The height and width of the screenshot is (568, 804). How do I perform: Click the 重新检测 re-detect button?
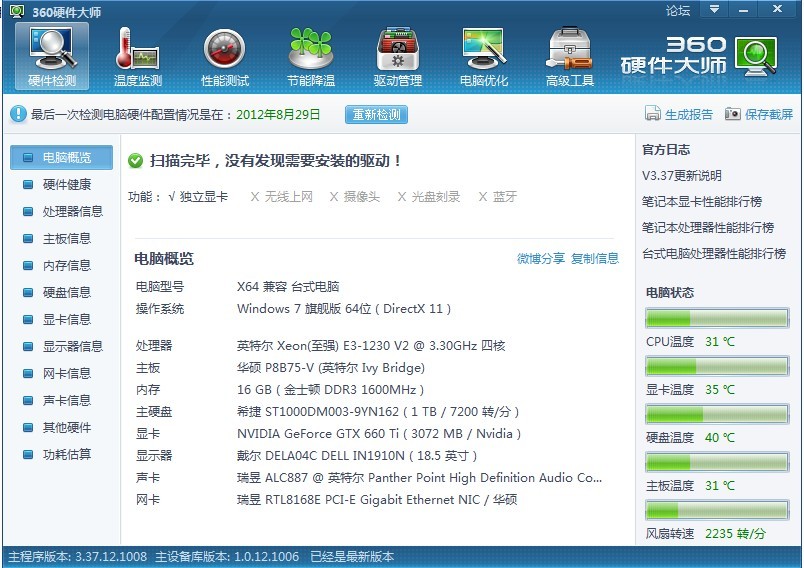coord(376,114)
